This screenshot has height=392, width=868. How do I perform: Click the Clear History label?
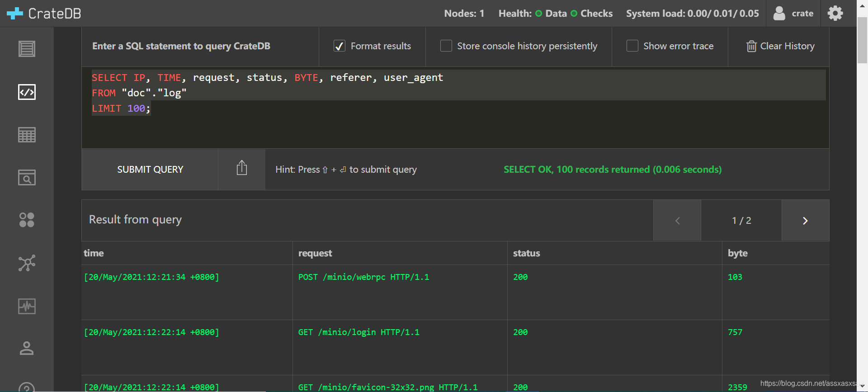(x=787, y=46)
